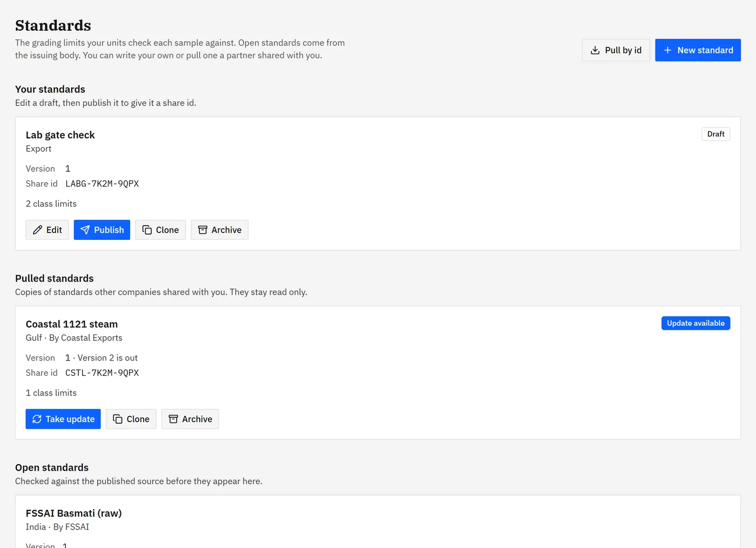756x548 pixels.
Task: Click the Pull by id download icon
Action: point(595,50)
